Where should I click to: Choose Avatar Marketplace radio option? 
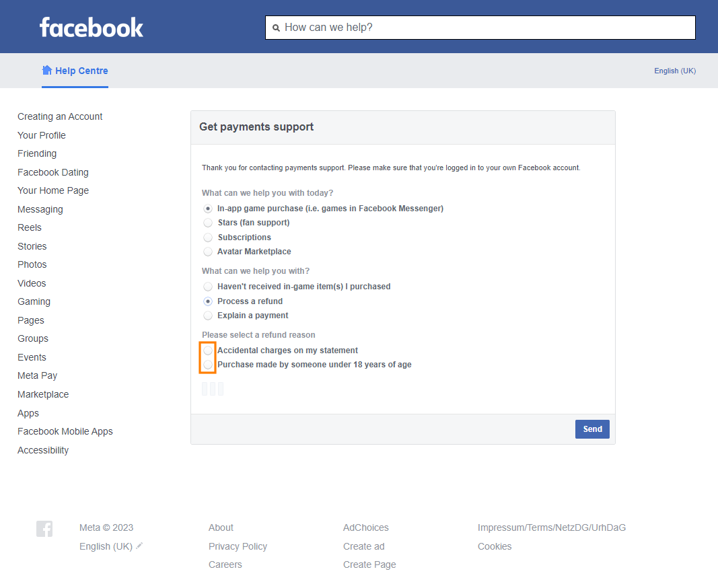(208, 252)
